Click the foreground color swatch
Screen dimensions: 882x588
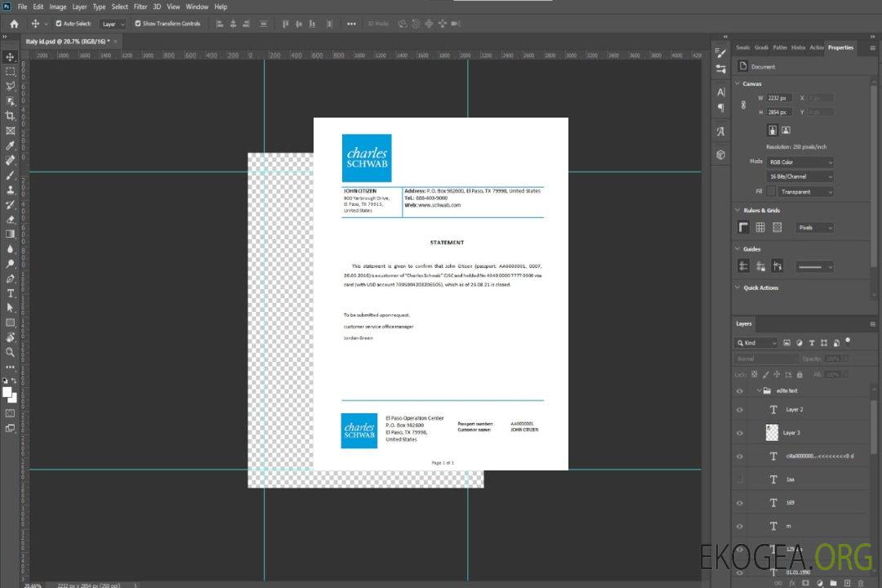point(7,392)
